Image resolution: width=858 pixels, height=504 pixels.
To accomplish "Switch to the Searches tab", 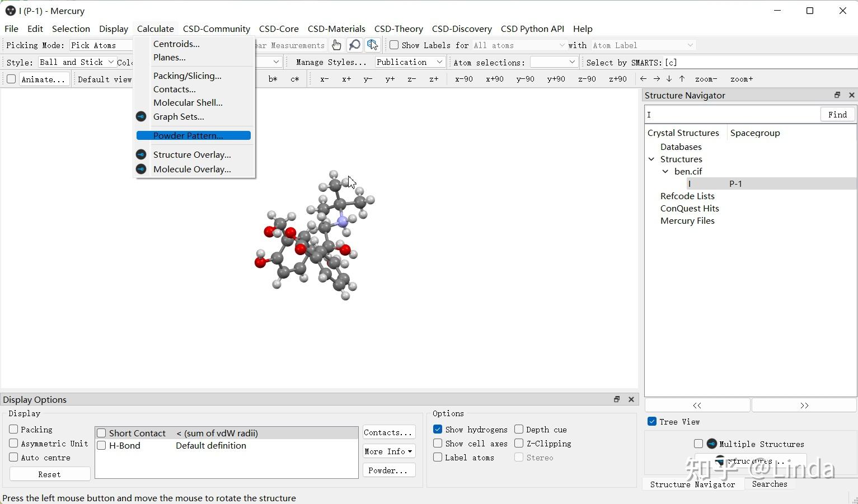I will 769,484.
